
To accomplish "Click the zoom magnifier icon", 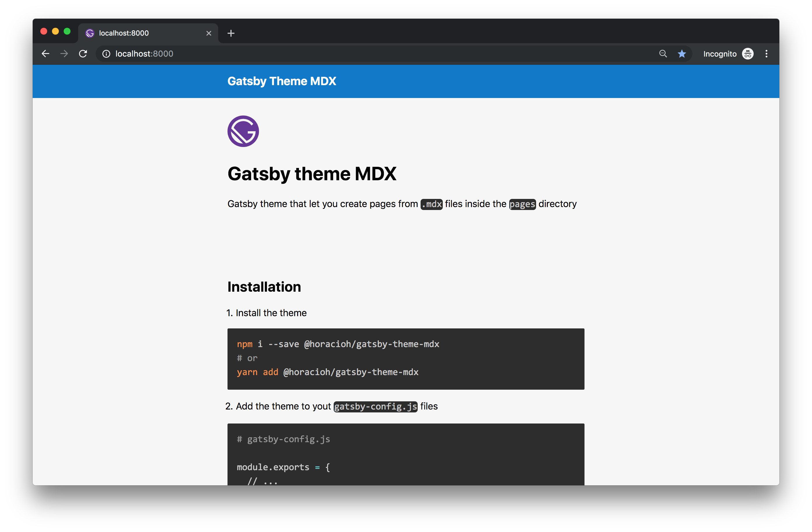I will click(663, 54).
